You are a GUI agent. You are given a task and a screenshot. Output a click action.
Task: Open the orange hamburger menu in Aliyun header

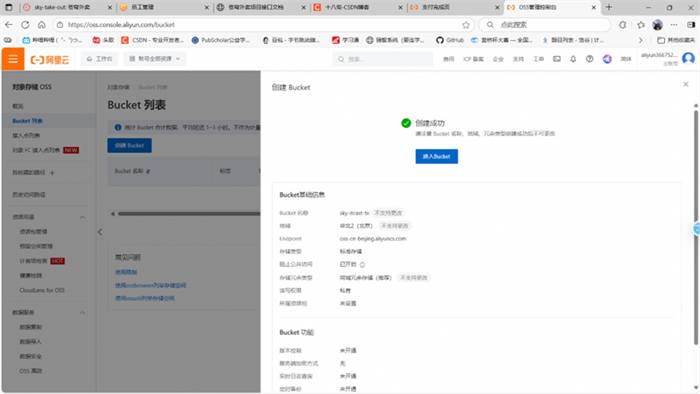13,59
